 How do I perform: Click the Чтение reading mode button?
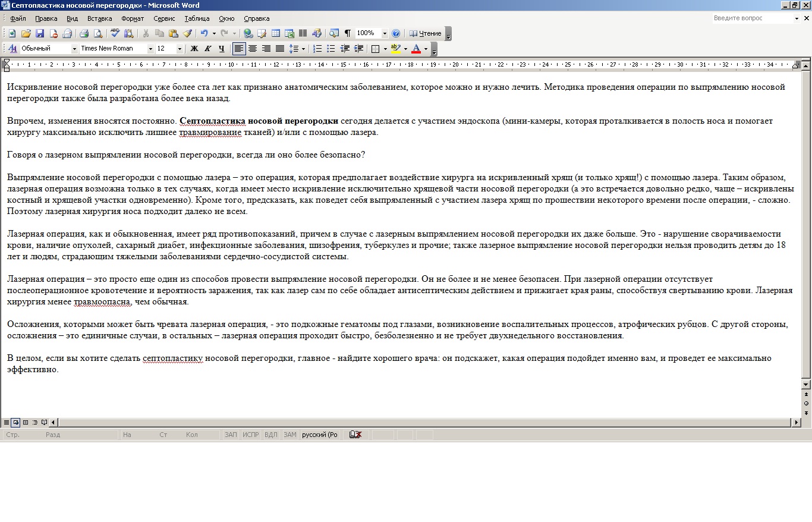click(x=426, y=33)
